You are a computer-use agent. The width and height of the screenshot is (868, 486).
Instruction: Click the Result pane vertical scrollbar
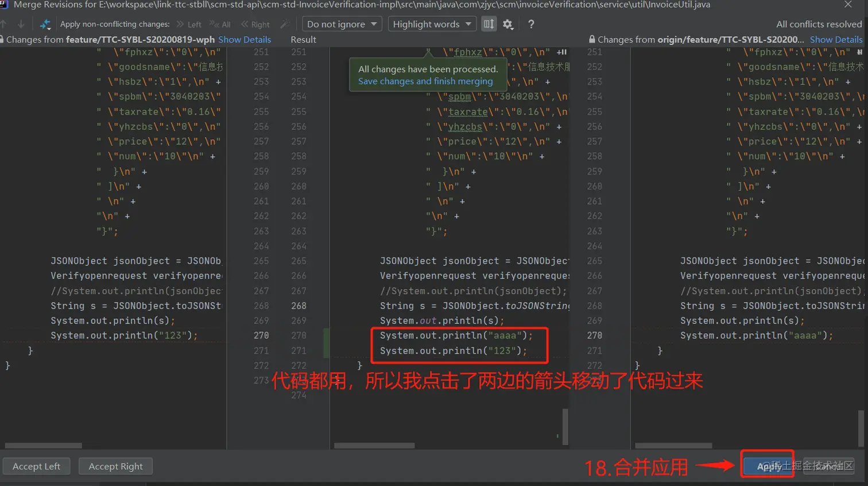(565, 426)
